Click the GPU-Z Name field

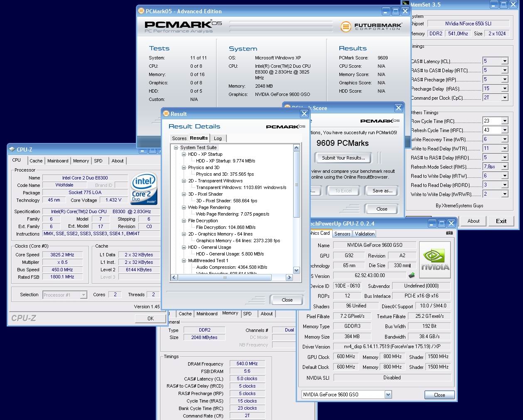[375, 245]
